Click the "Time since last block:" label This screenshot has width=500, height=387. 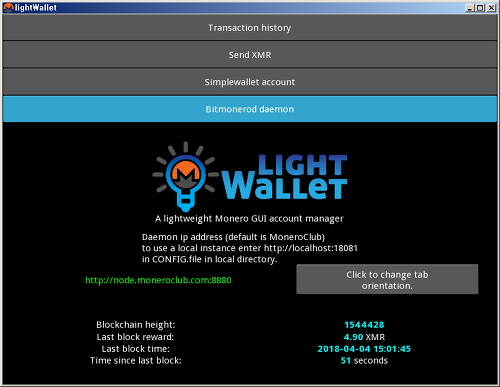136,361
